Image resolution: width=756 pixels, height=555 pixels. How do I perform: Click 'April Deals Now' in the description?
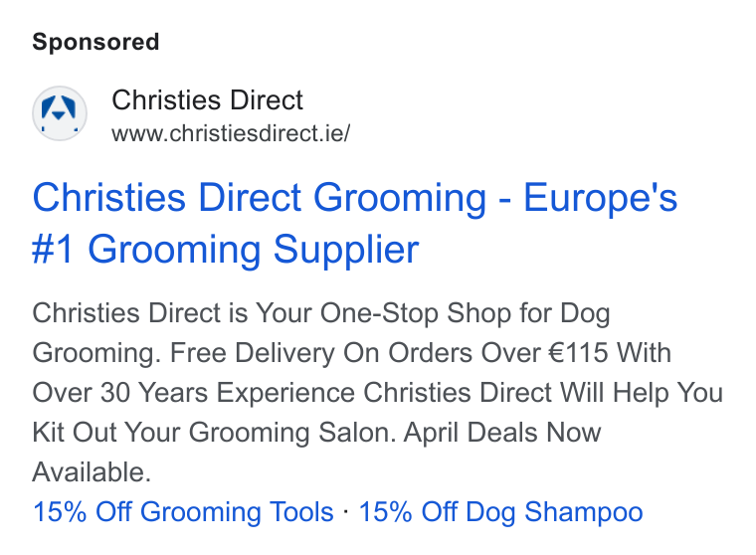point(502,433)
